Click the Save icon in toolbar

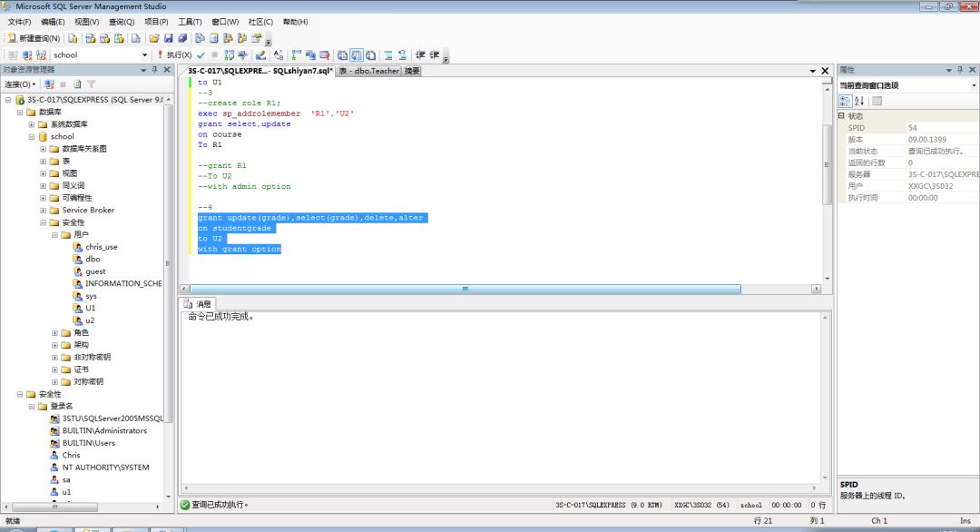pyautogui.click(x=168, y=38)
